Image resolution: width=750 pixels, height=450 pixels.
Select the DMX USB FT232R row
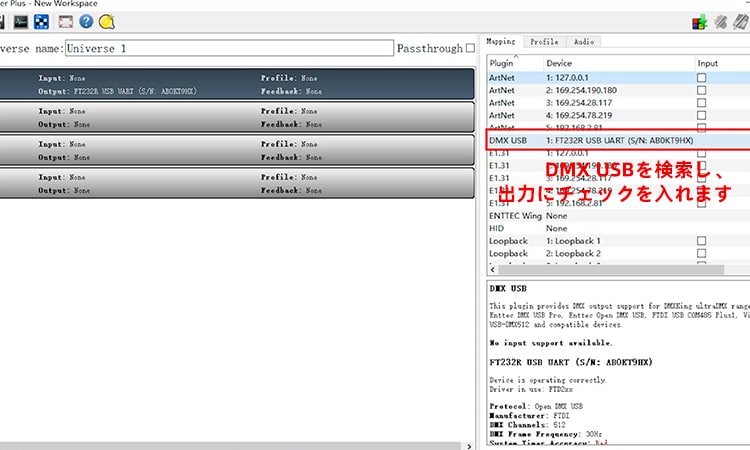pos(619,141)
